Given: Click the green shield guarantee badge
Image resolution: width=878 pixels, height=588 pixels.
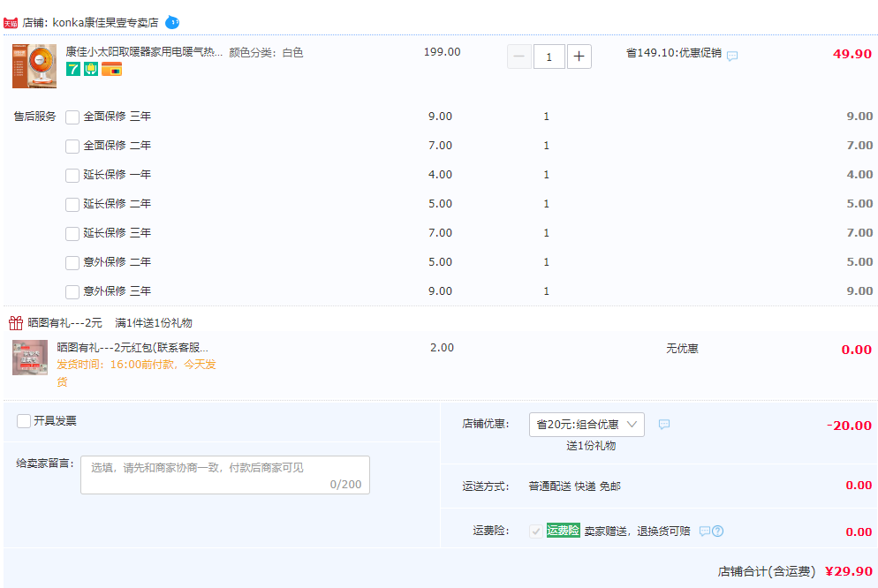Looking at the screenshot, I should (91, 69).
